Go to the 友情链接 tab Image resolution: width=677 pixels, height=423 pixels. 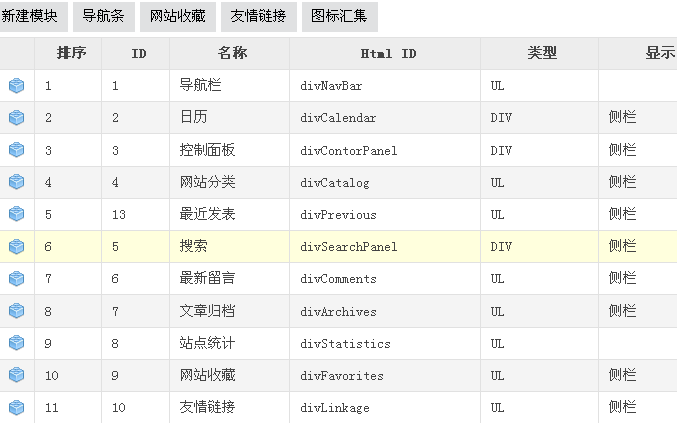(259, 16)
